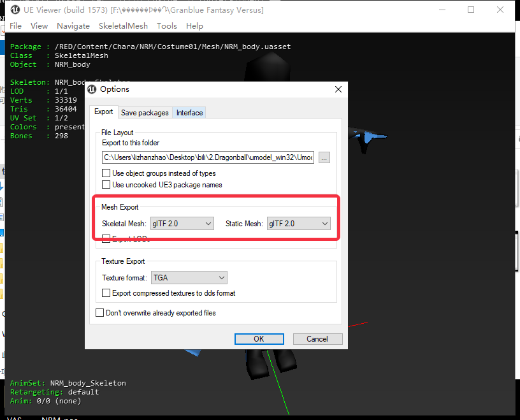
Task: Open the View menu
Action: click(x=39, y=26)
